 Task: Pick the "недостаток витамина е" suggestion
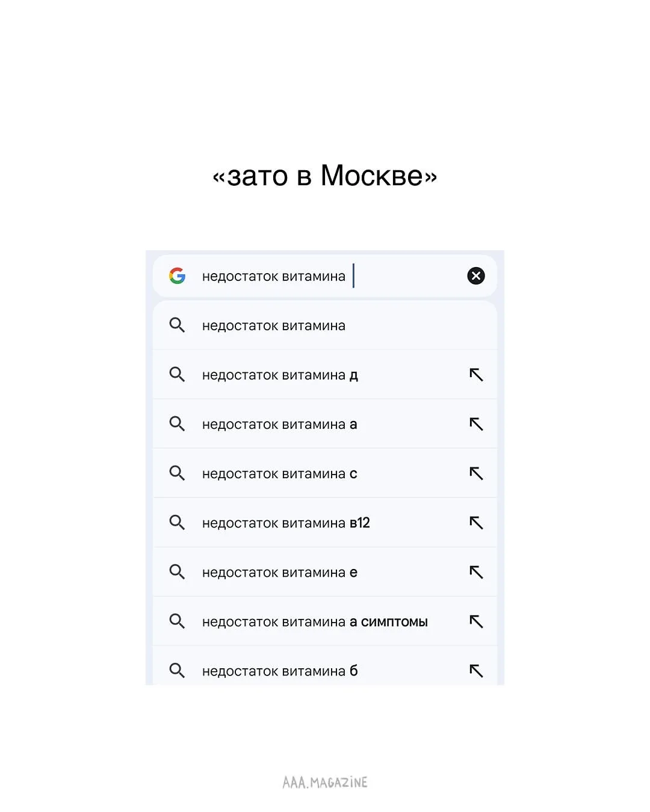click(280, 573)
